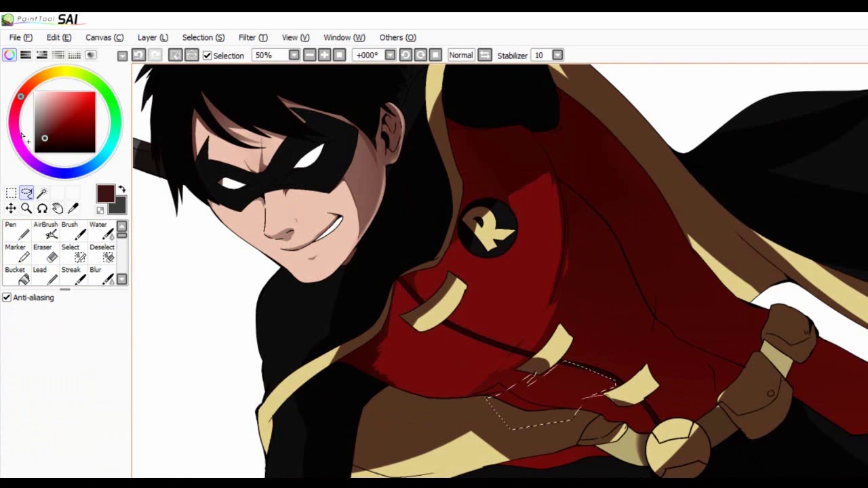868x488 pixels.
Task: Choose the Pen brush tool
Action: (x=17, y=231)
